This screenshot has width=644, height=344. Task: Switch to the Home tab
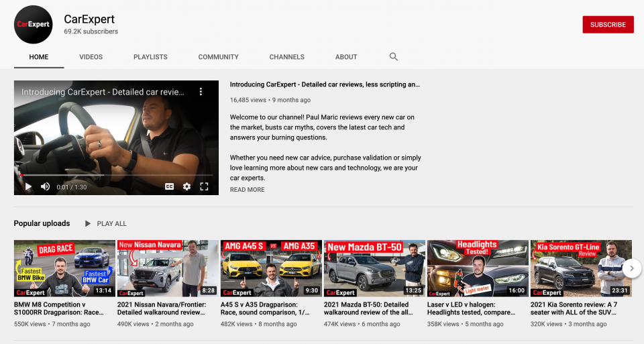(x=39, y=57)
